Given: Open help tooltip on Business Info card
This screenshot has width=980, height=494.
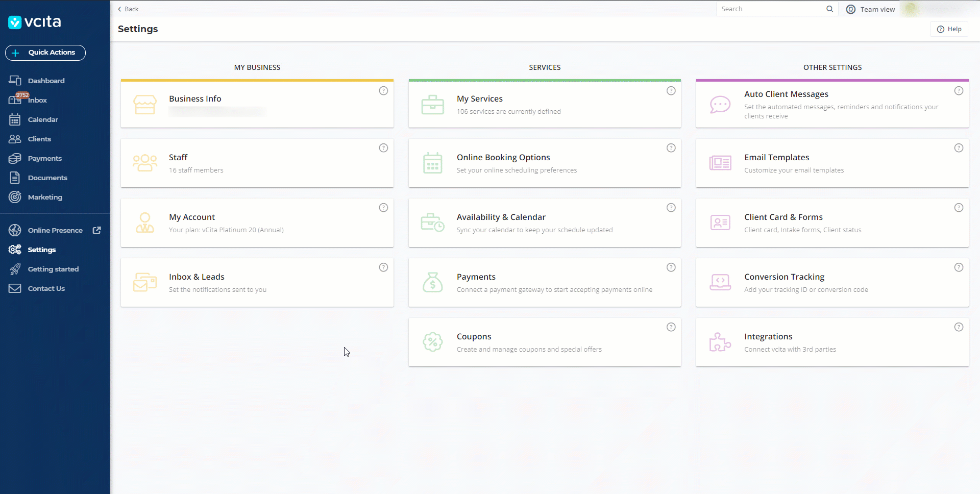Looking at the screenshot, I should (383, 91).
